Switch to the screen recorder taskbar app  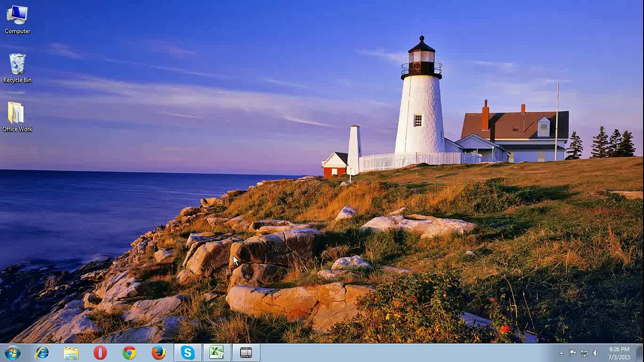click(x=246, y=353)
